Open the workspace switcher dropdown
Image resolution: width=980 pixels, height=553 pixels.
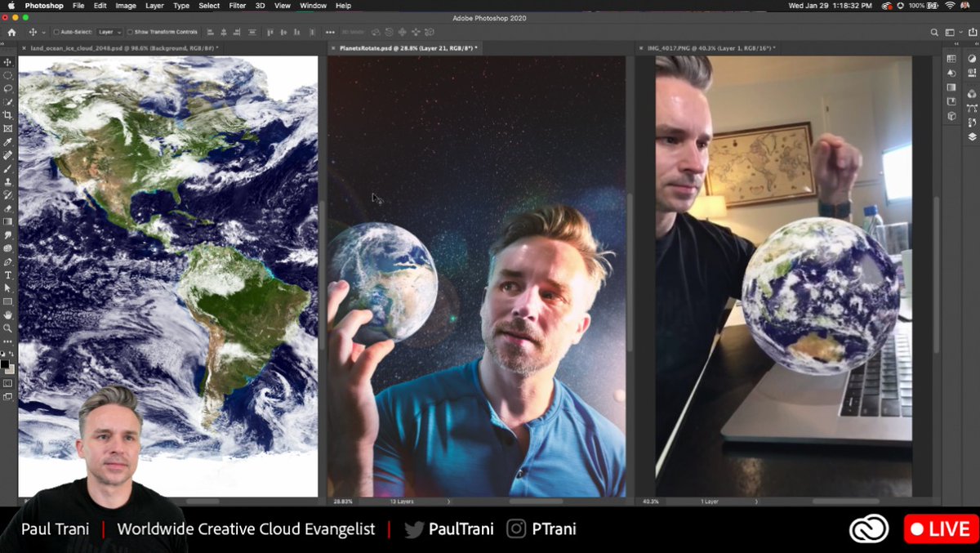(952, 33)
